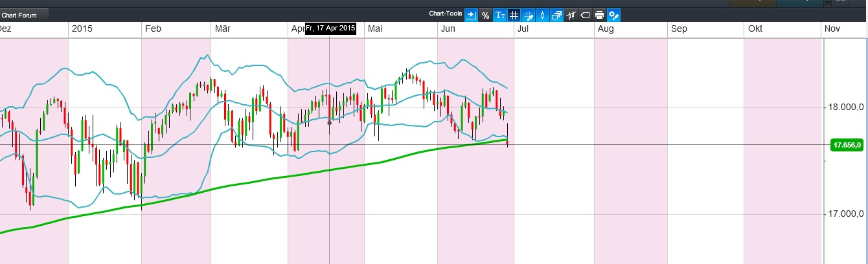Click the Aug time axis label
Image resolution: width=868 pixels, height=264 pixels.
(x=606, y=28)
